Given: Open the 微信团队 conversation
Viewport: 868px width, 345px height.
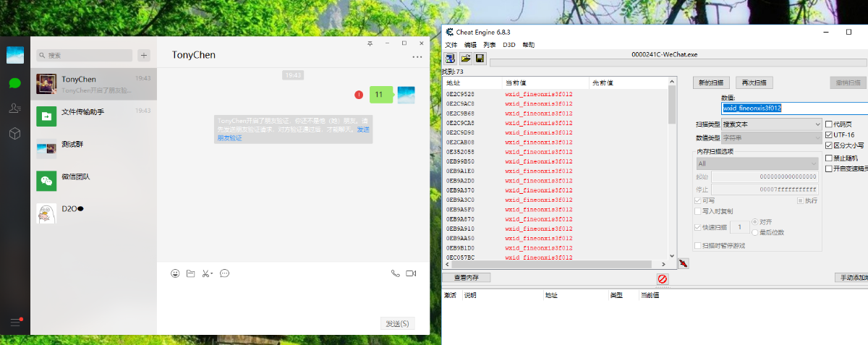Looking at the screenshot, I should (x=93, y=180).
